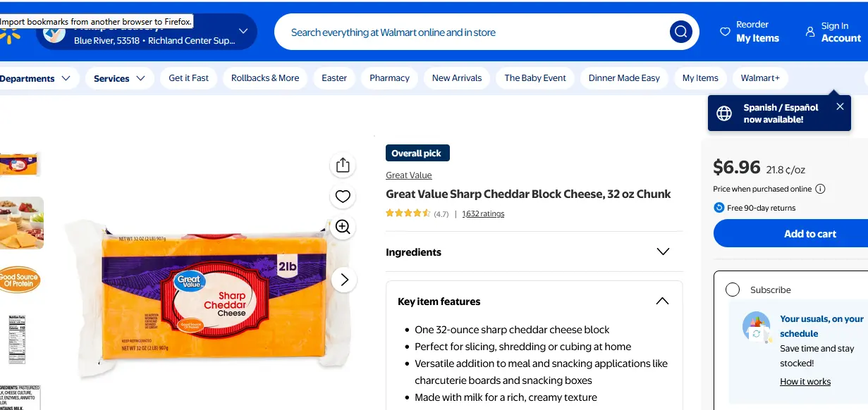Add item to favorites heart icon

coord(343,197)
